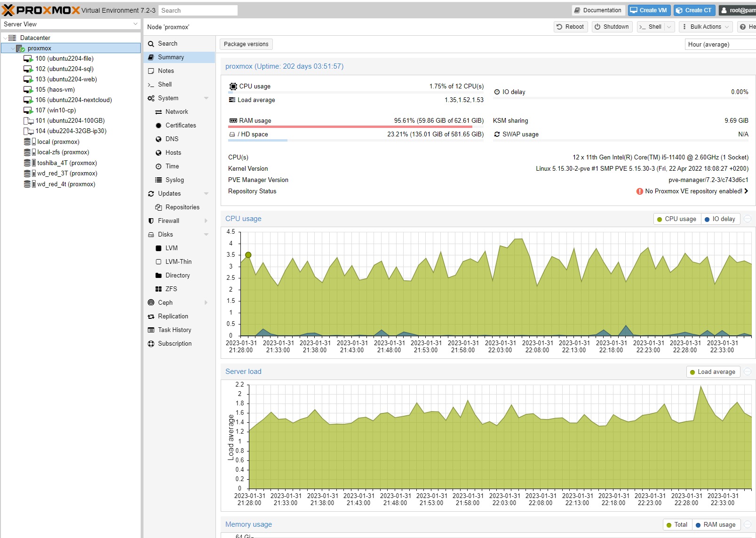
Task: Collapse the System submenu arrow
Action: (x=206, y=98)
